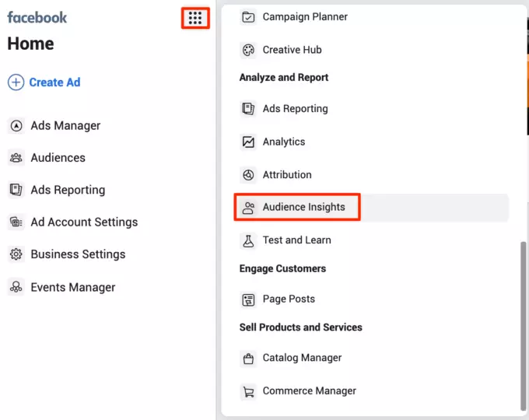Click the Create Ad link
Viewport: 529px width, 420px height.
54,82
